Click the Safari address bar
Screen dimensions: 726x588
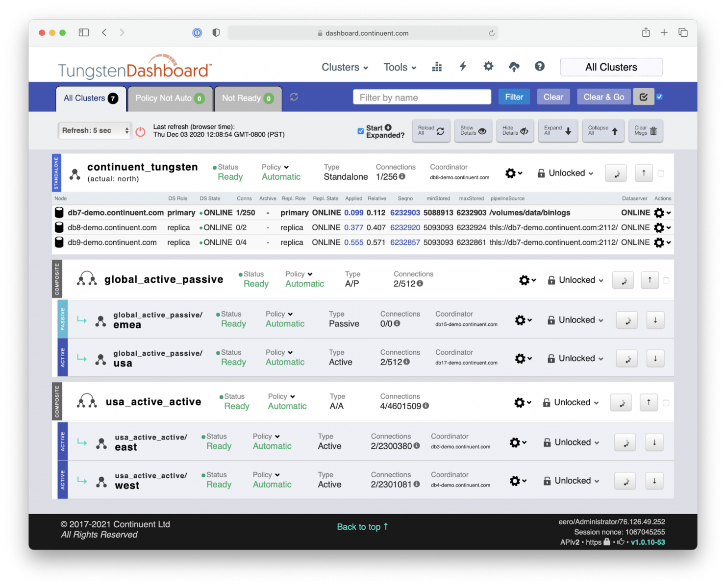coord(363,33)
